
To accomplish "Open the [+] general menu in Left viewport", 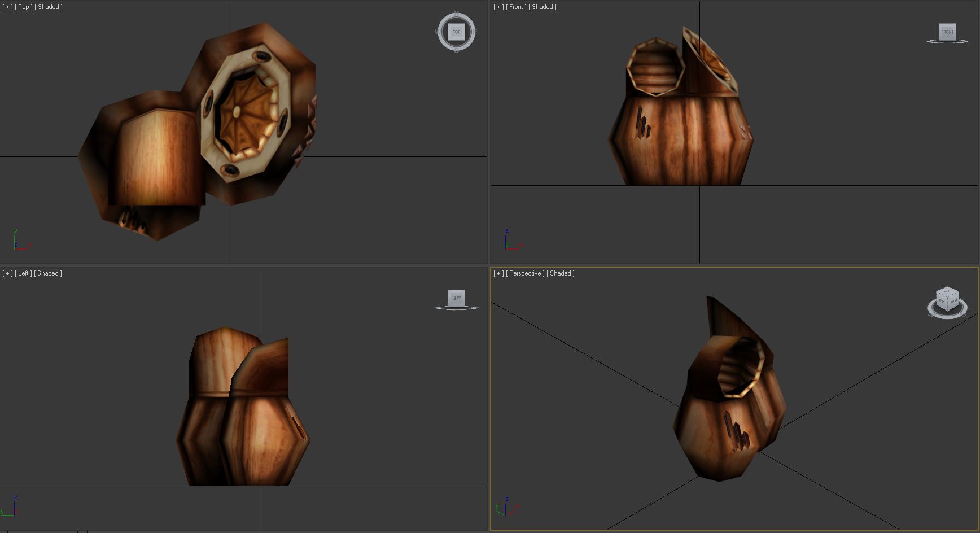I will [x=7, y=273].
